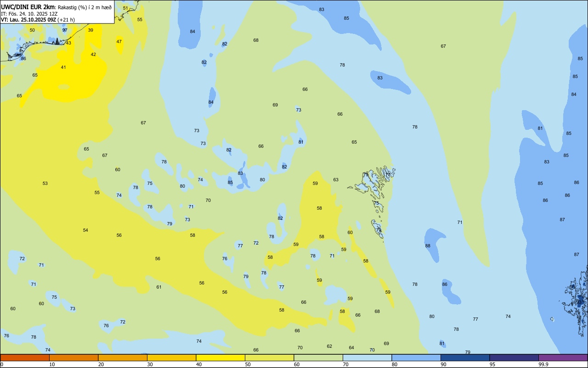Click the '(+21 h)' forecast offset text
Image resolution: width=588 pixels, height=368 pixels.
pyautogui.click(x=66, y=20)
